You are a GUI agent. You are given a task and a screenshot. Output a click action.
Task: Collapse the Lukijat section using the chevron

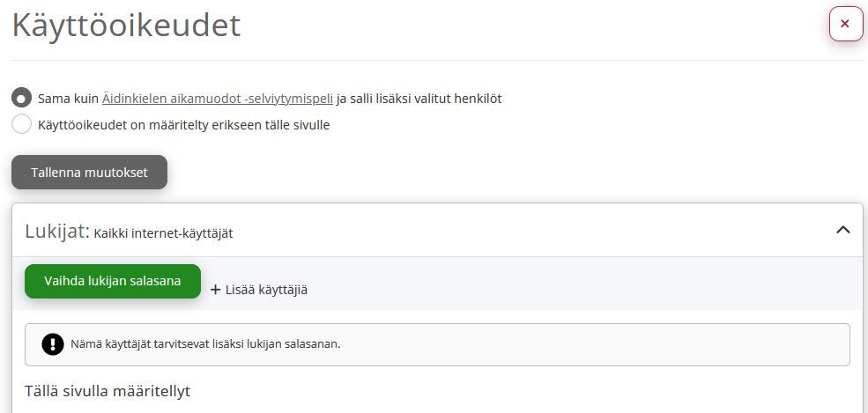click(x=842, y=230)
